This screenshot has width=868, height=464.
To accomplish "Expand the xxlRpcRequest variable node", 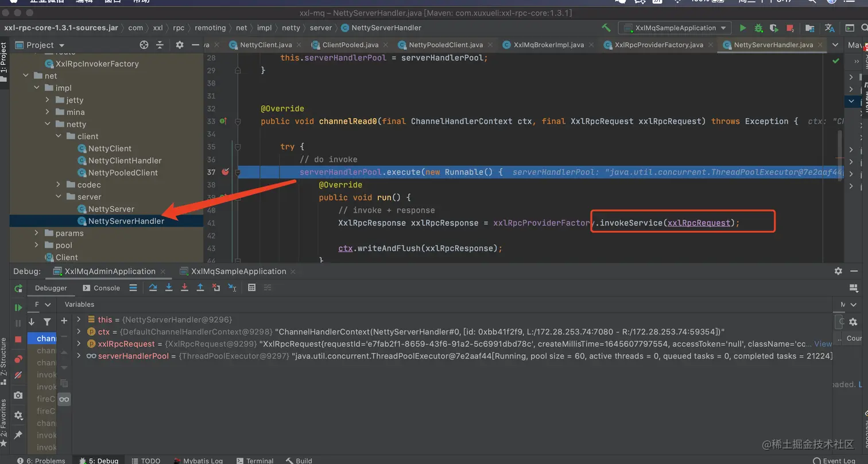I will (x=79, y=344).
